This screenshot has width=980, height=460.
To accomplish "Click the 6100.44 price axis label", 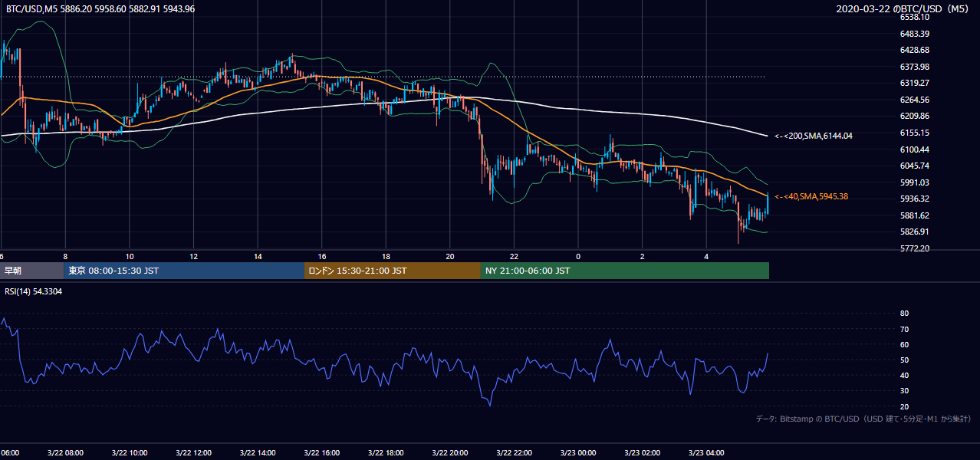I will coord(915,149).
